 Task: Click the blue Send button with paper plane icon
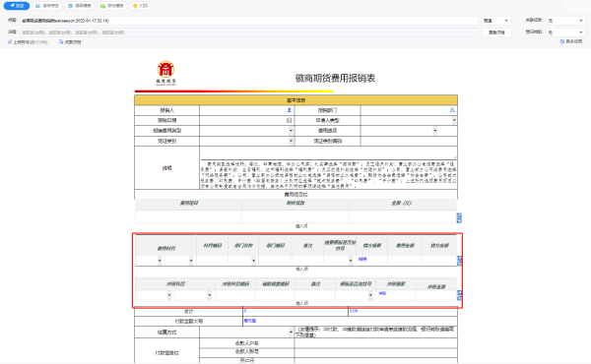coord(17,6)
